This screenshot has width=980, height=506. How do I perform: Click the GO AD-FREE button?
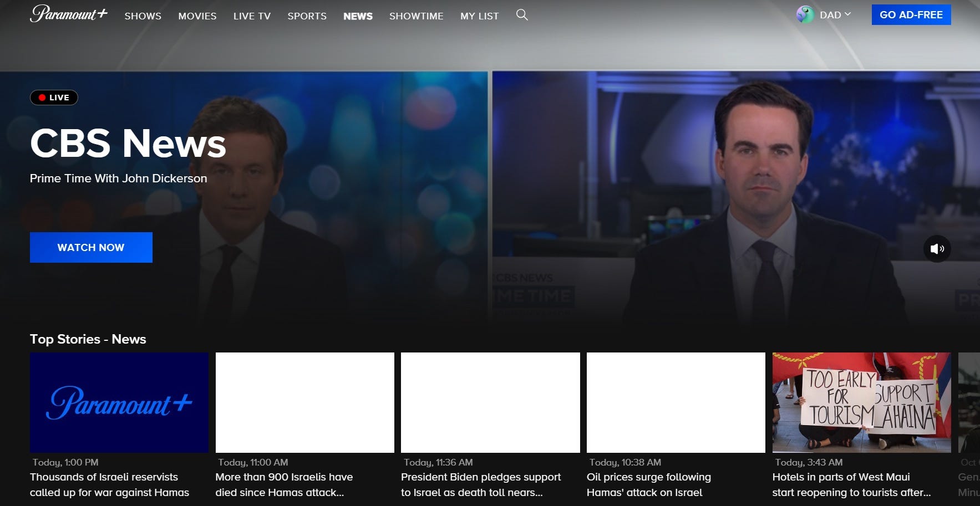coord(911,15)
